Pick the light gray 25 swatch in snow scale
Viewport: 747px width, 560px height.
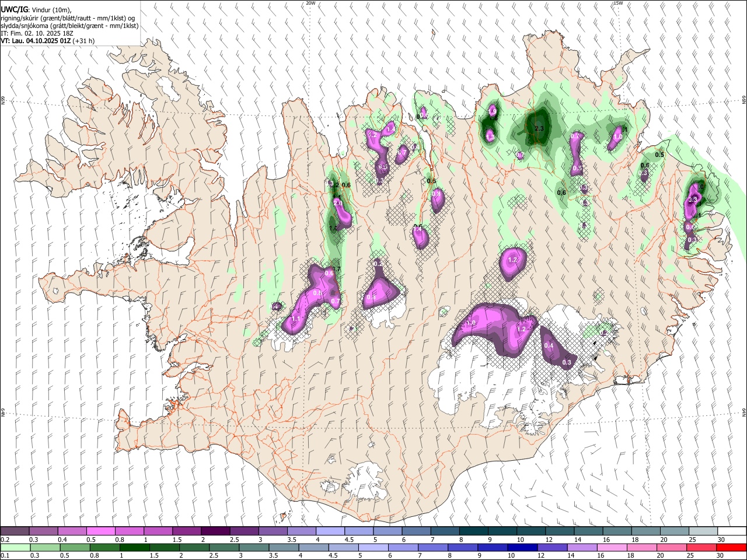tap(703, 531)
